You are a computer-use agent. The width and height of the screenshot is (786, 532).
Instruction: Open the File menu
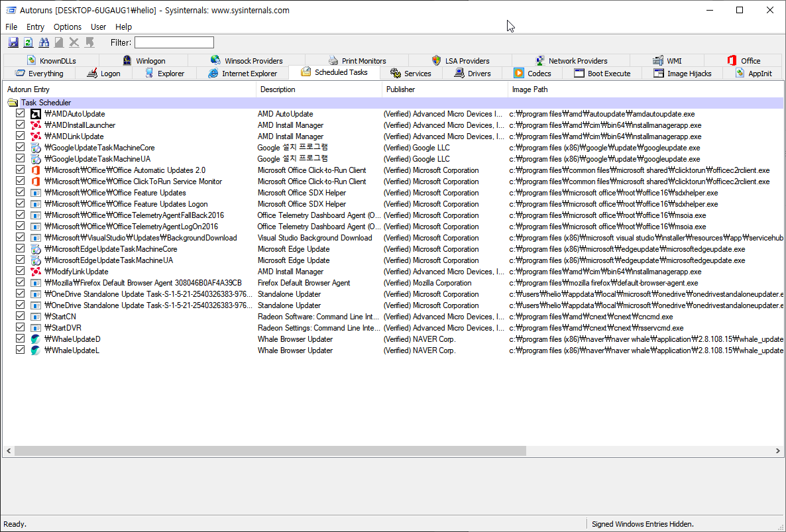click(x=11, y=27)
